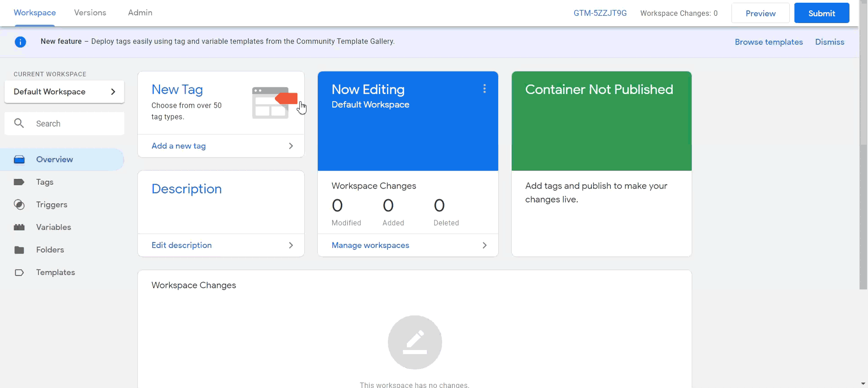868x388 pixels.
Task: Click the New Tag illustration
Action: point(274,103)
